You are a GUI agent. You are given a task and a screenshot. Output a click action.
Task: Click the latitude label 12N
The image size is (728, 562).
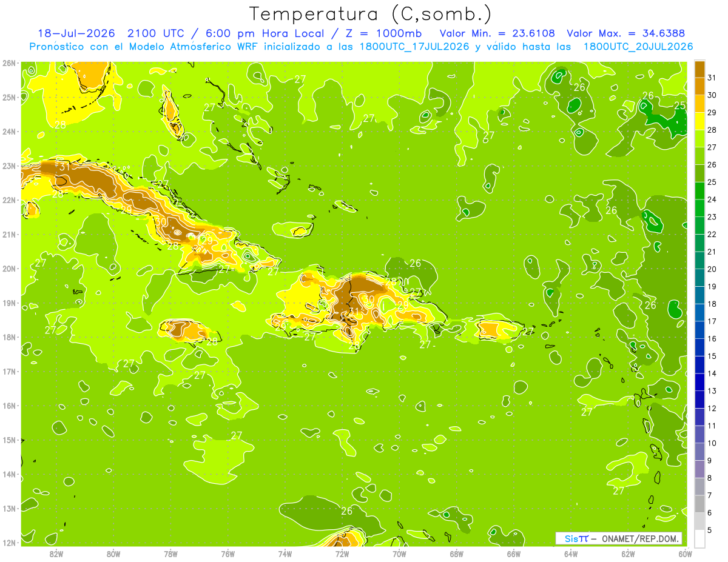[x=8, y=543]
